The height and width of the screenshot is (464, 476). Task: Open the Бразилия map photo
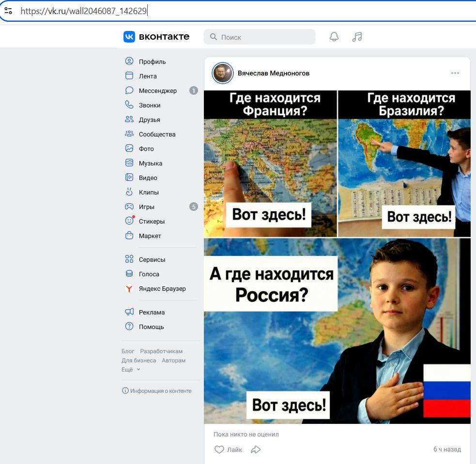pyautogui.click(x=404, y=164)
